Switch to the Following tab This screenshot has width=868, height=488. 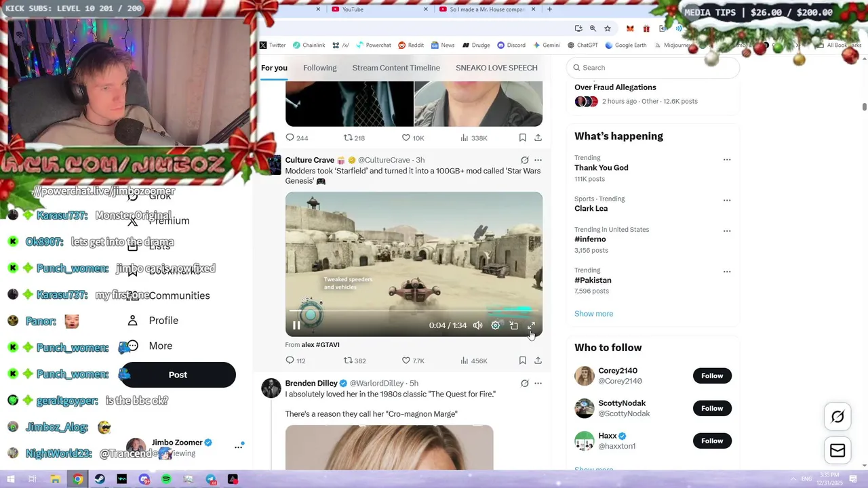pyautogui.click(x=319, y=68)
